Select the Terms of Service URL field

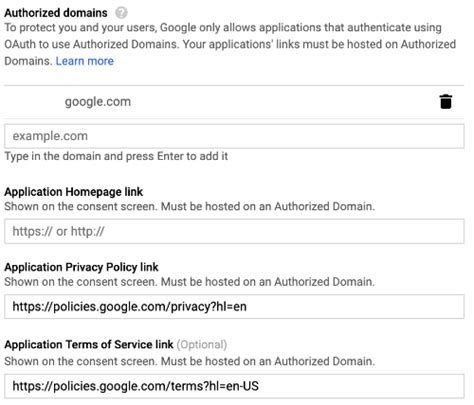(234, 386)
